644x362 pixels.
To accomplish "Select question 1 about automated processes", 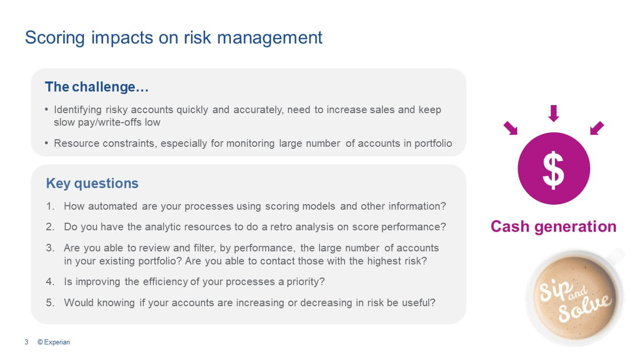I will click(x=255, y=206).
